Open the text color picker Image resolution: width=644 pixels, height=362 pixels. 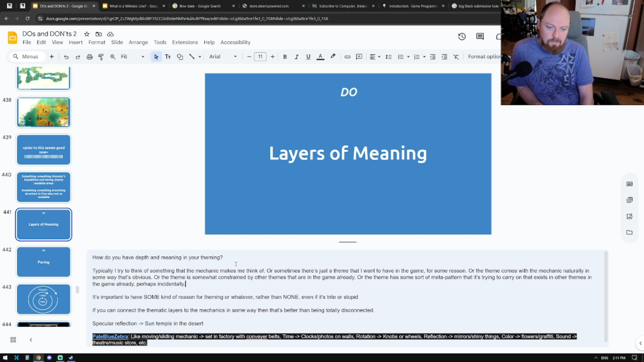point(320,57)
